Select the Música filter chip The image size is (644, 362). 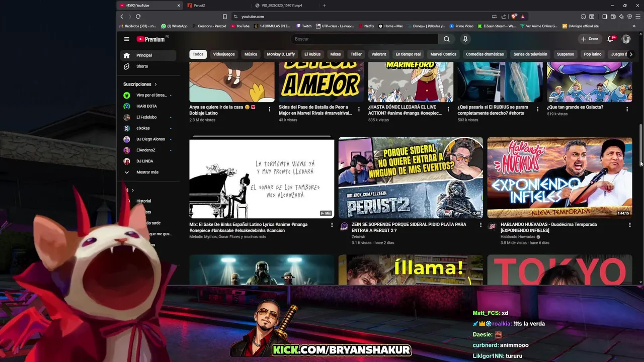coord(251,54)
